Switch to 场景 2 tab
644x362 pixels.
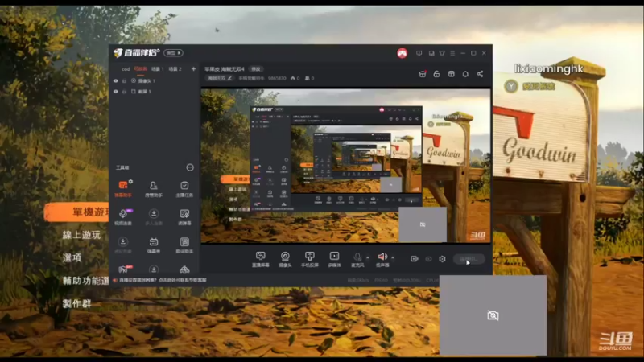pos(175,69)
